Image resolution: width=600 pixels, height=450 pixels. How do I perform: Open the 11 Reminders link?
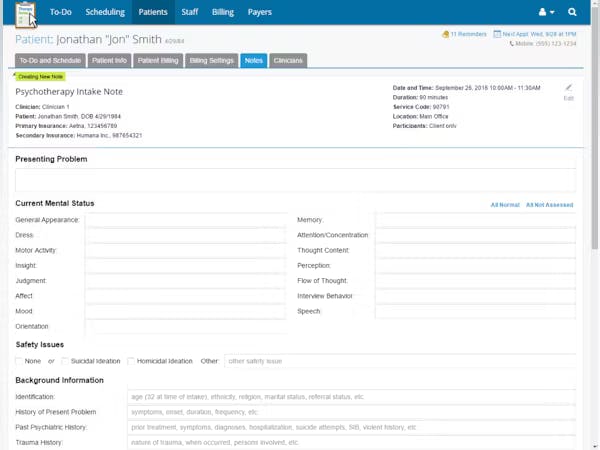click(x=469, y=34)
